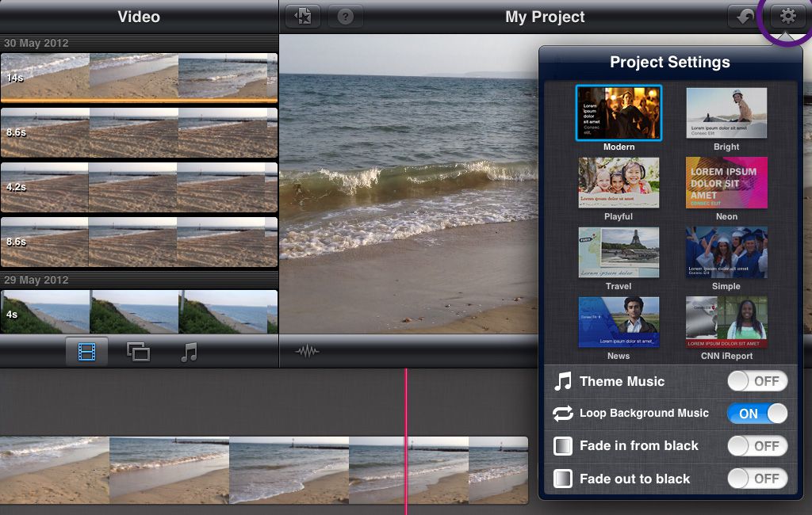The height and width of the screenshot is (515, 812).
Task: Turn on the Theme Music switch
Action: 757,381
